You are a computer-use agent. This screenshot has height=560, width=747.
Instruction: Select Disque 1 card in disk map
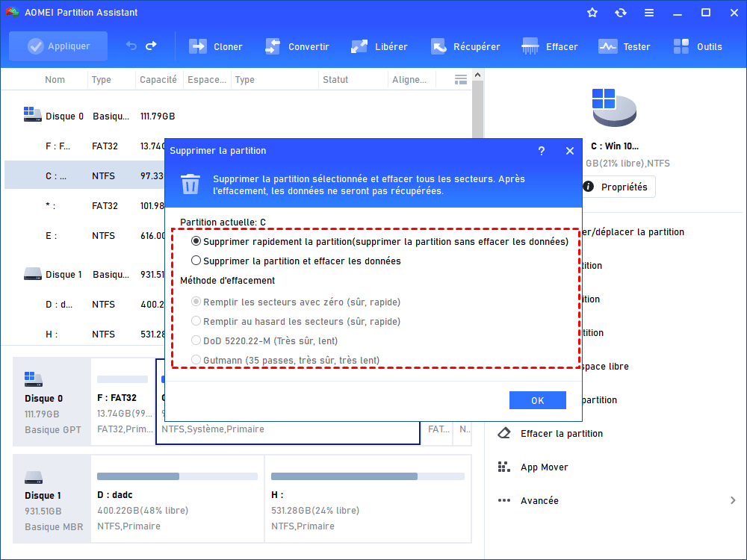[x=52, y=499]
